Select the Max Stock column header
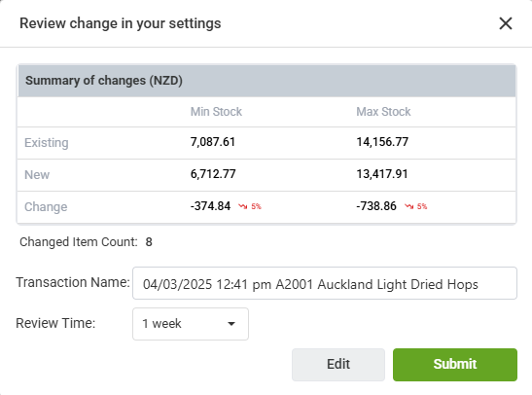This screenshot has width=532, height=395. coord(383,112)
